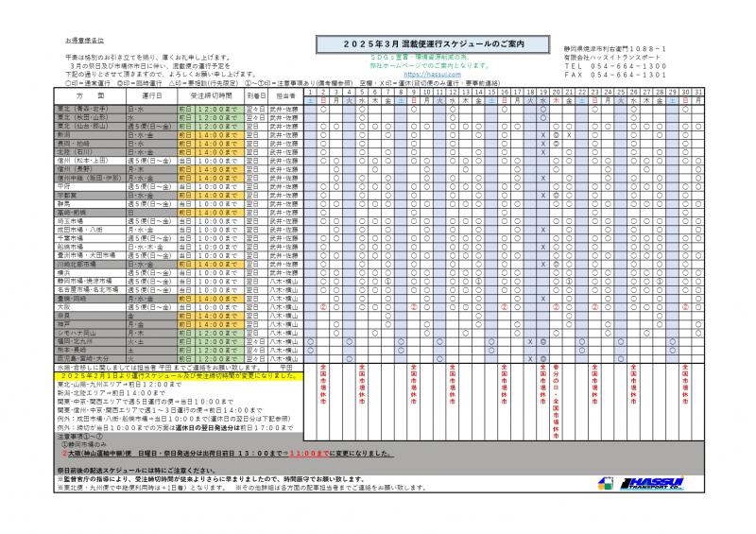Image resolution: width=756 pixels, height=534 pixels.
Task: Select the 名古屋市場・名北市場 row label
Action: point(90,290)
